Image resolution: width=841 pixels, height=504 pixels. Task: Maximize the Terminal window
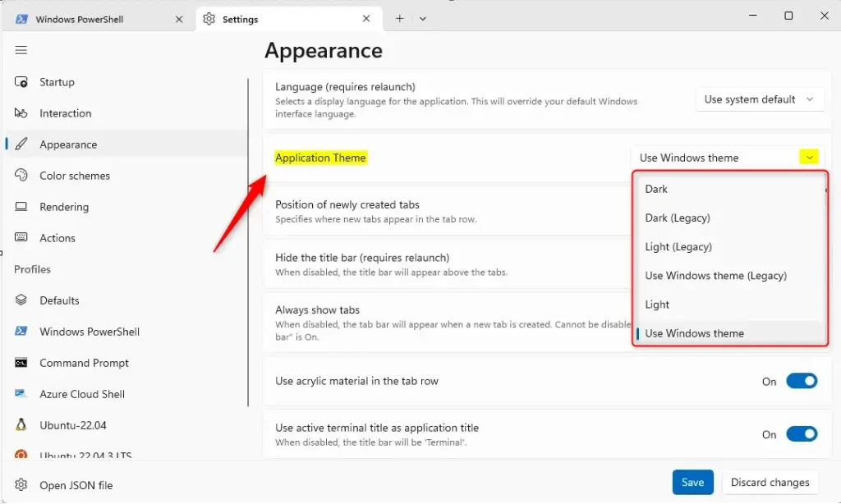point(788,16)
